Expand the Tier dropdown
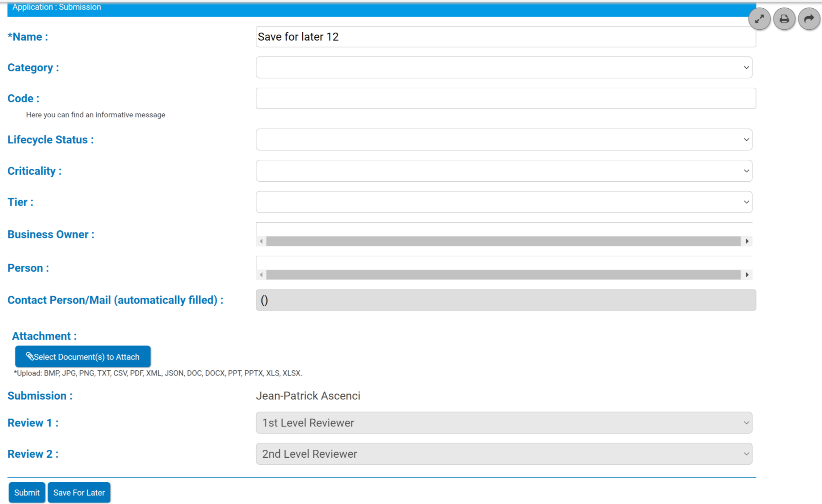This screenshot has height=504, width=822. [x=504, y=202]
